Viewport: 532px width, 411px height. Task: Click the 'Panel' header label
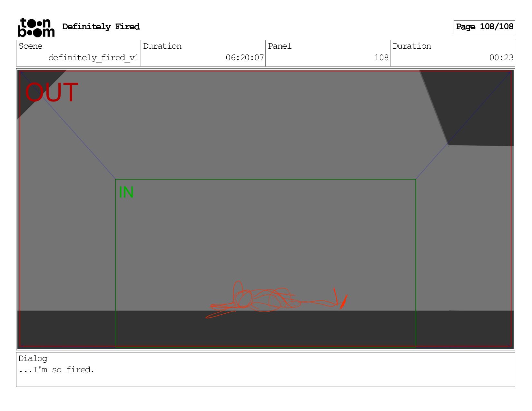point(280,46)
